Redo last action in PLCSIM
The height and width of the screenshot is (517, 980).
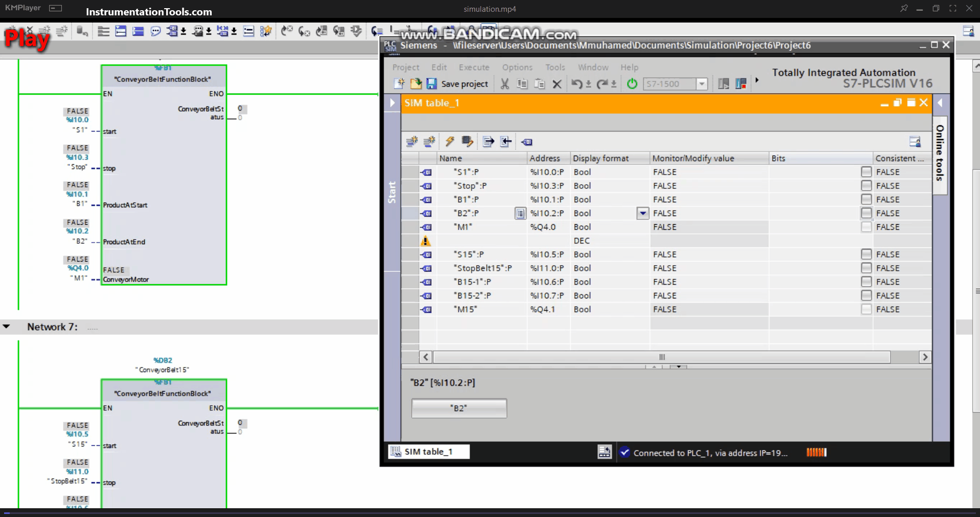pos(602,83)
